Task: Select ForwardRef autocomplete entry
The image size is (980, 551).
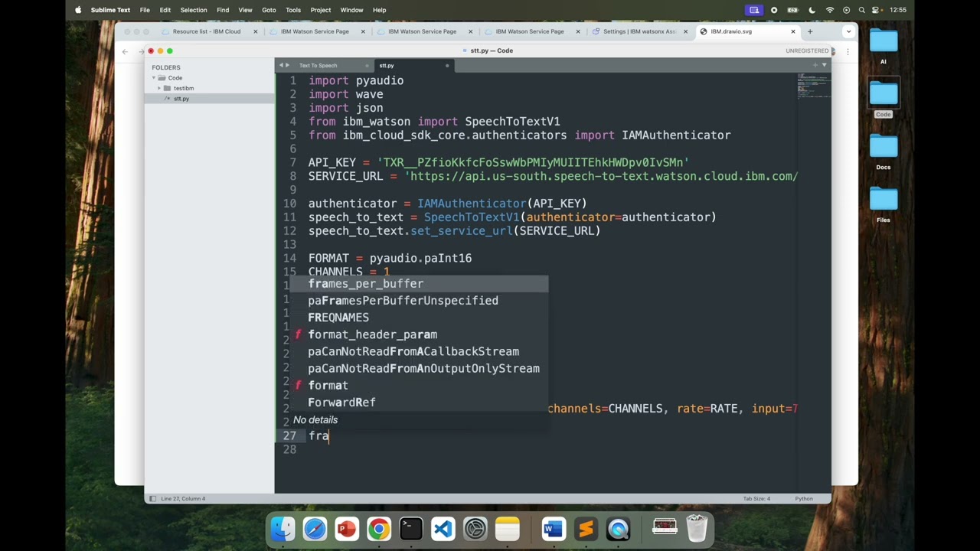Action: (420, 403)
